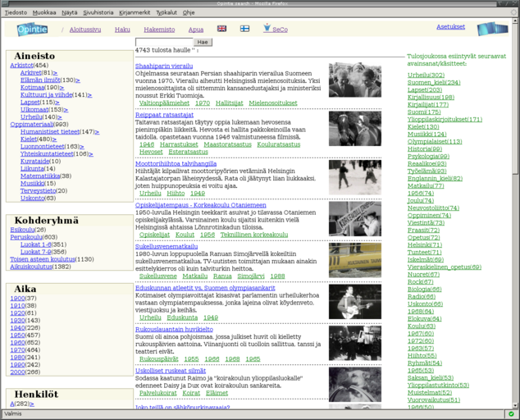Expand the Kulttuuri ja viihde arrow
The width and height of the screenshot is (520, 420).
pos(89,95)
